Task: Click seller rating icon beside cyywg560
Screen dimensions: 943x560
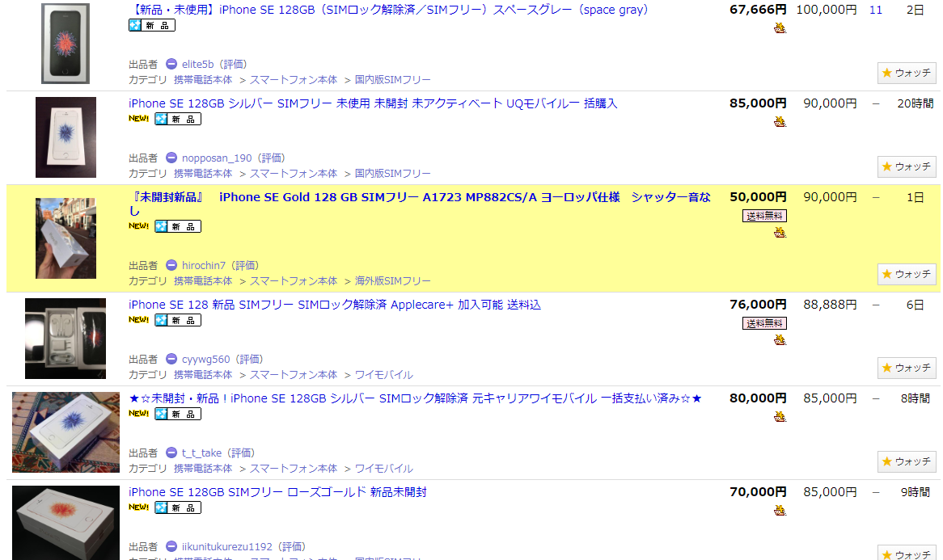Action: (x=171, y=359)
